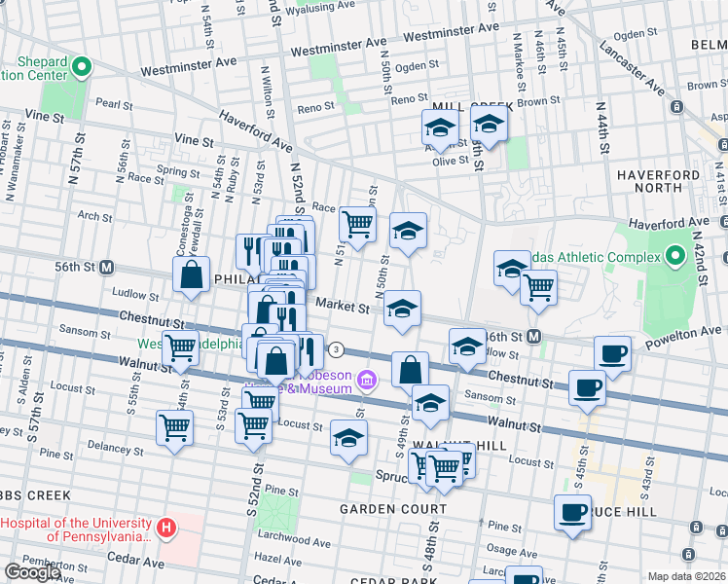Click the shopping bag marker near Conestoga St
This screenshot has height=584, width=728.
pos(192,275)
